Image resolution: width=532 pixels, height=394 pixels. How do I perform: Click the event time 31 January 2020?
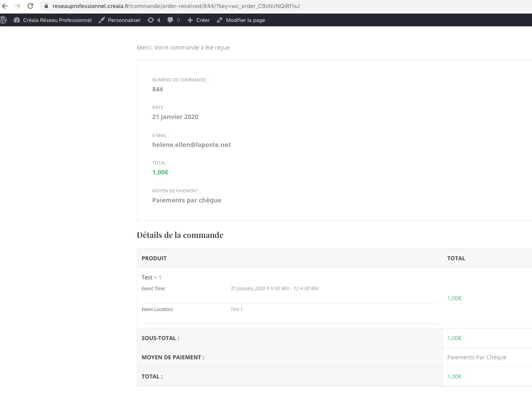coord(274,289)
